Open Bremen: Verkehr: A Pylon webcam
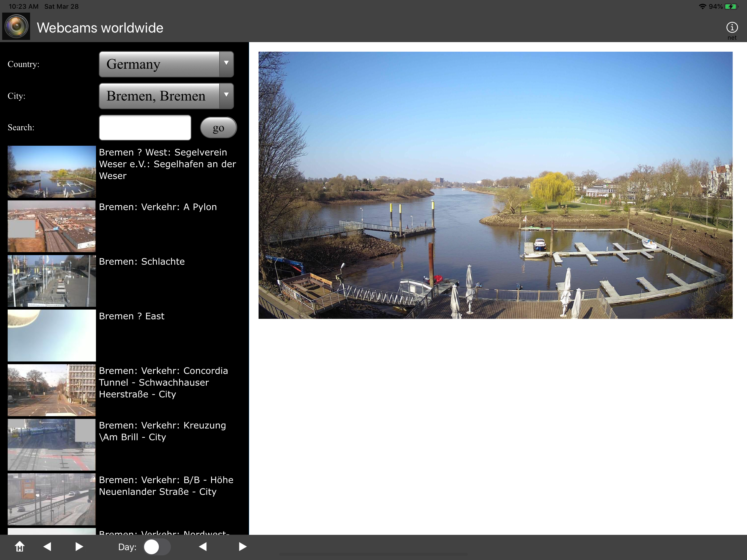Screen dimensions: 747x560 157,207
